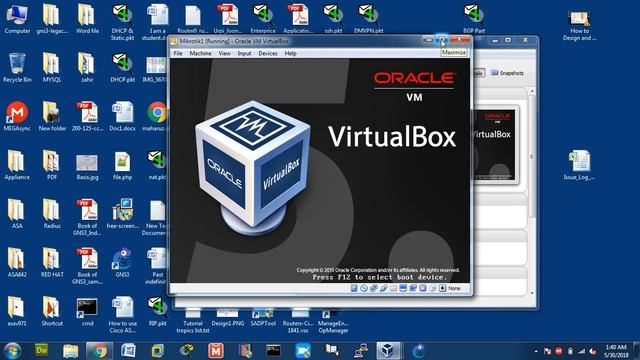Open the Input menu
Image resolution: width=640 pixels, height=360 pixels.
244,53
